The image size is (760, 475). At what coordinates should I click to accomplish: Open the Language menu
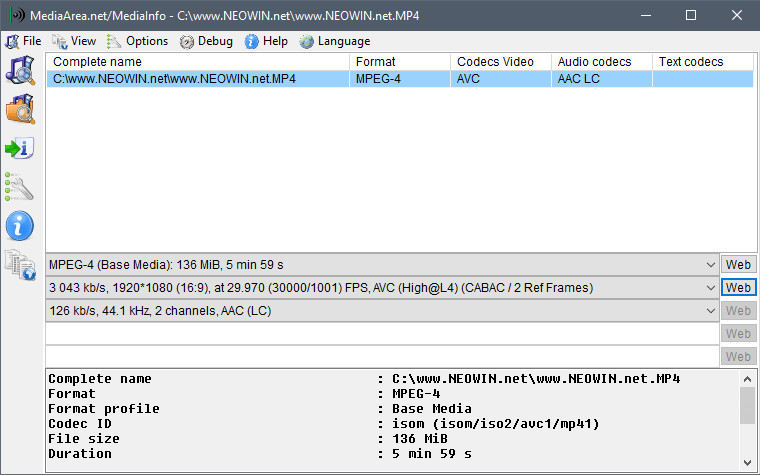pyautogui.click(x=334, y=41)
